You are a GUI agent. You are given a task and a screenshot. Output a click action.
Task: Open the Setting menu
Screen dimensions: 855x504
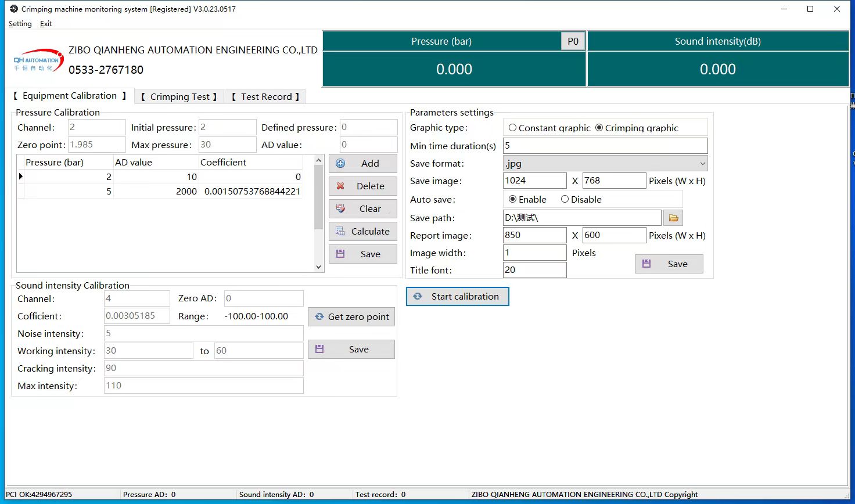[20, 24]
